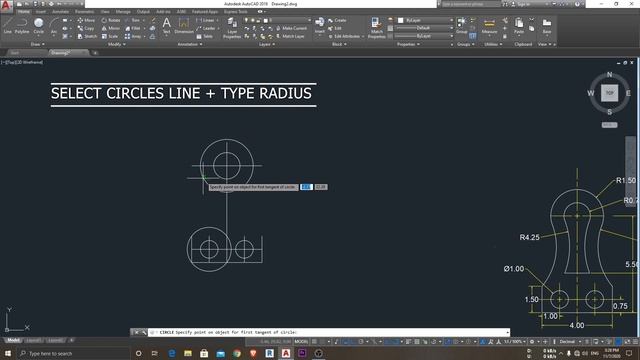This screenshot has width=640, height=360.
Task: Switch to the Annotate ribbon tab
Action: [x=60, y=11]
